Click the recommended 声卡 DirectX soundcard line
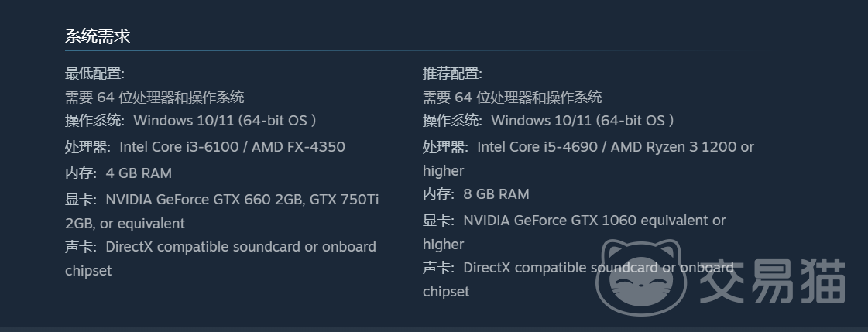 [578, 268]
